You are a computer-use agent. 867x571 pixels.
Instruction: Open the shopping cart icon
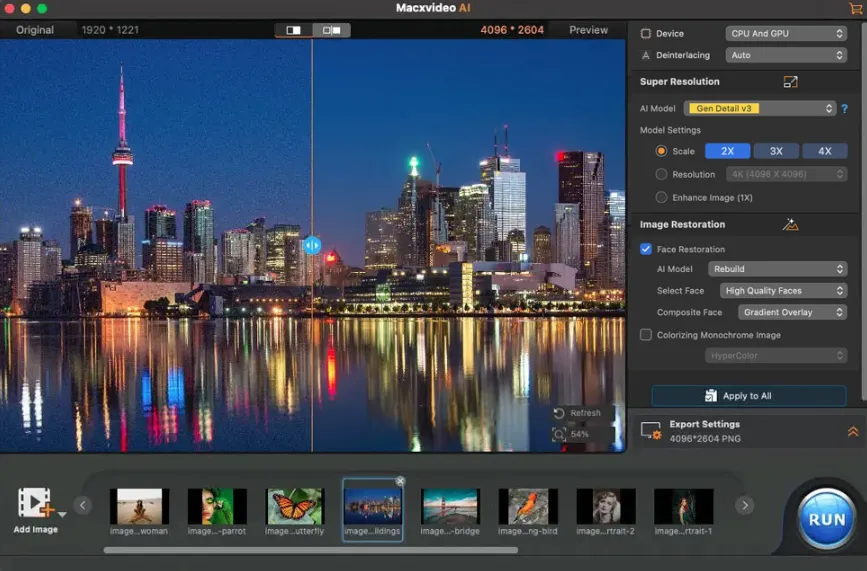pyautogui.click(x=856, y=8)
